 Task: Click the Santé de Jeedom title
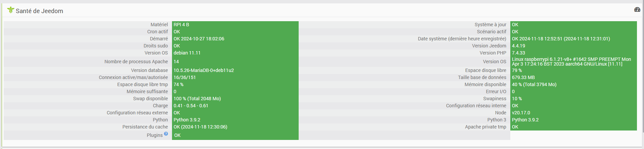click(39, 11)
